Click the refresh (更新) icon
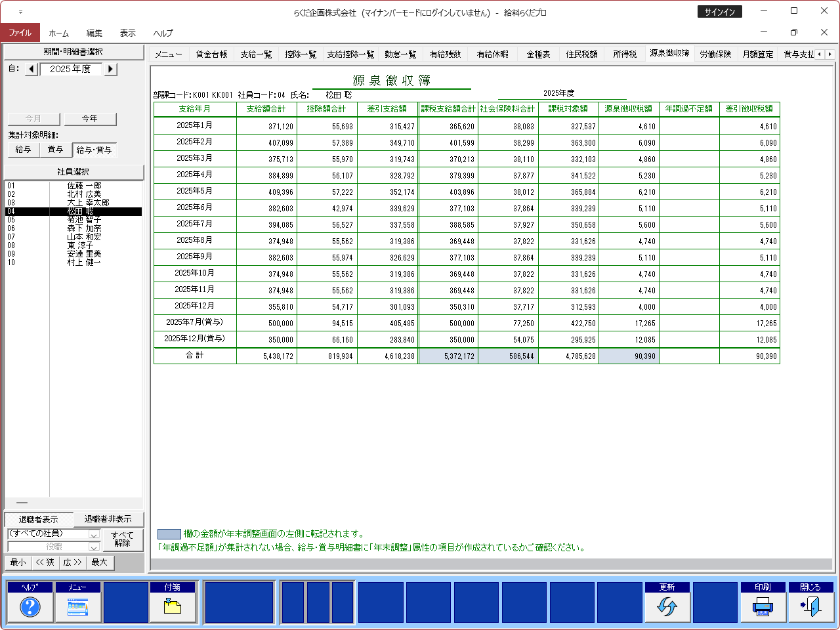Image resolution: width=840 pixels, height=630 pixels. coord(667,607)
